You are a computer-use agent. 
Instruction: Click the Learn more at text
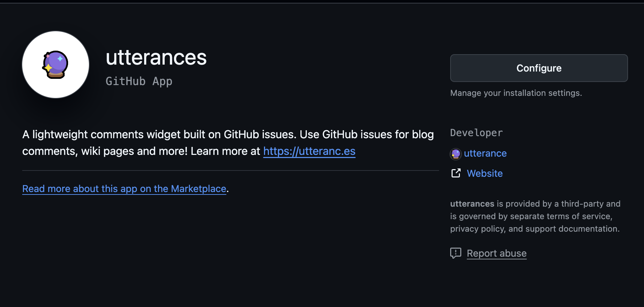pos(225,151)
